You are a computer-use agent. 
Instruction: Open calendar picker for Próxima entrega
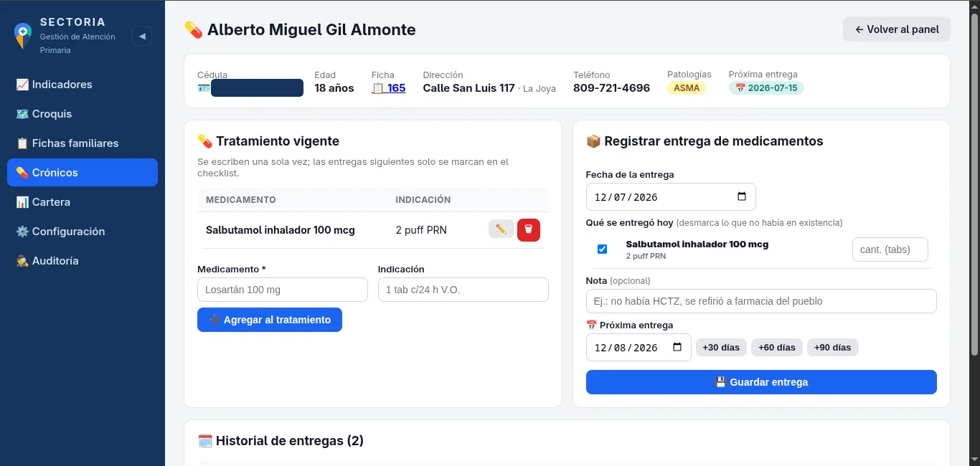pyautogui.click(x=677, y=348)
